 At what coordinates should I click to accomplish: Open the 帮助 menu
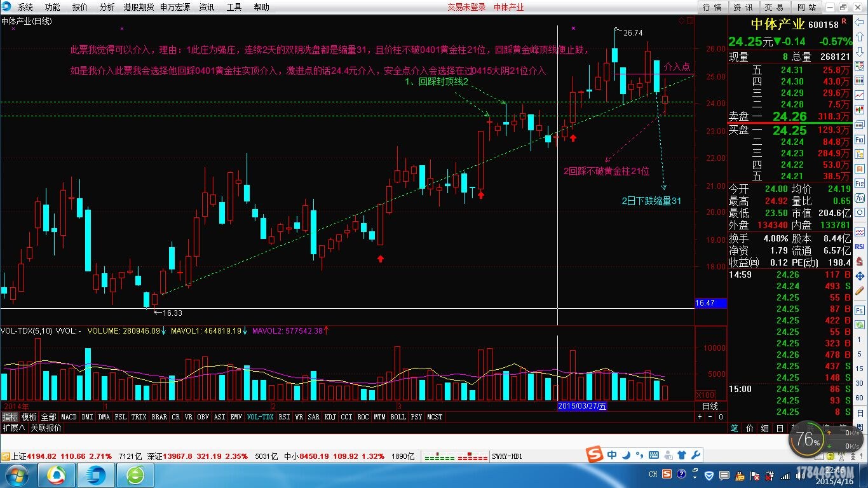pos(261,7)
